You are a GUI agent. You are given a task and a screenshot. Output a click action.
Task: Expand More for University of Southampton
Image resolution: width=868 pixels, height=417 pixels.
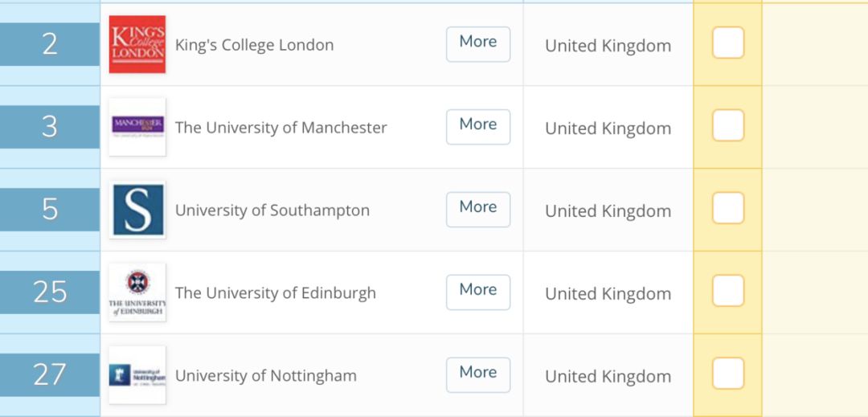tap(478, 209)
